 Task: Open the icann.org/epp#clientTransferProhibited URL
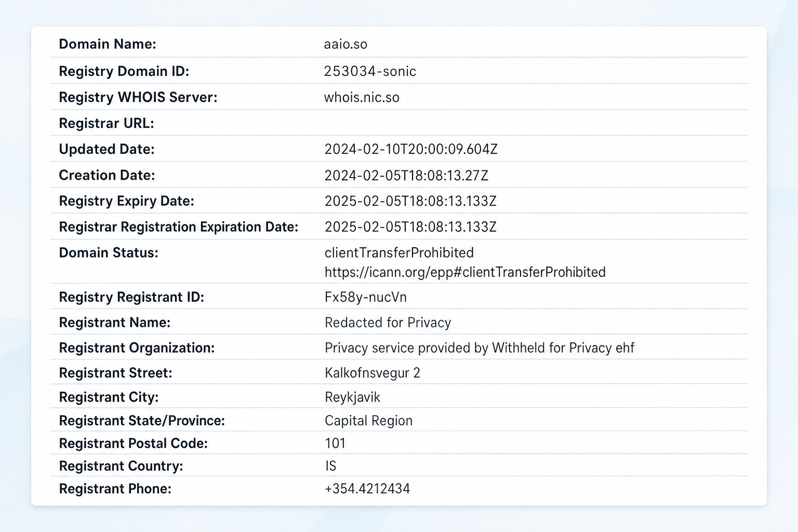tap(465, 272)
